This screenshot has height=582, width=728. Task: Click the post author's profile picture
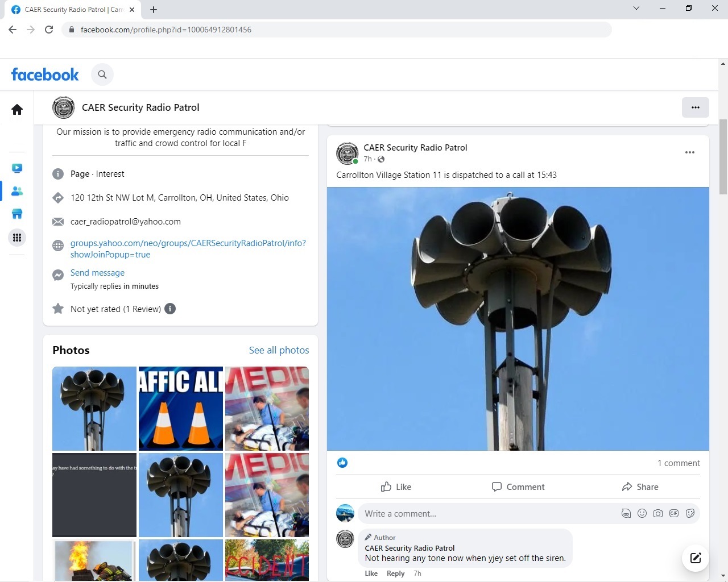348,153
